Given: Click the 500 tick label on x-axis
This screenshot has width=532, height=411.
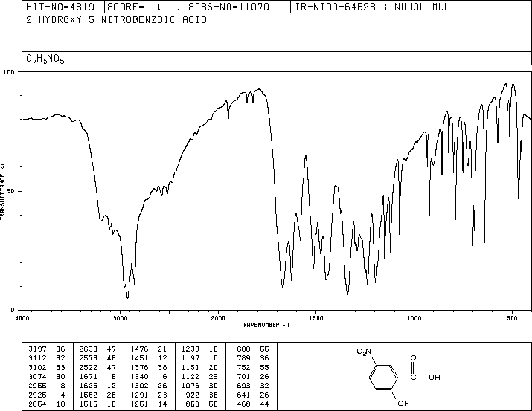Looking at the screenshot, I should click(x=512, y=318).
